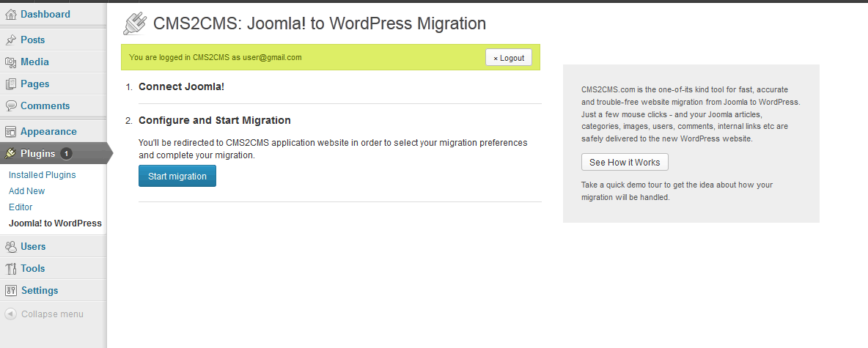Open the plugin Editor submenu item
The height and width of the screenshot is (348, 868).
[x=21, y=207]
